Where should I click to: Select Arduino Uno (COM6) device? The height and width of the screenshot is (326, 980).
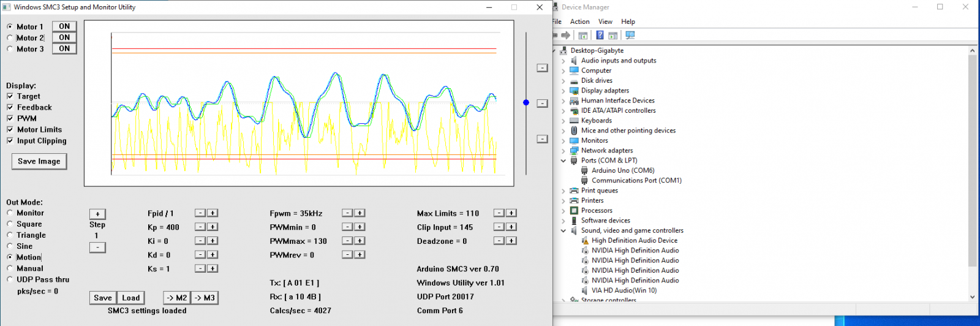(x=623, y=170)
